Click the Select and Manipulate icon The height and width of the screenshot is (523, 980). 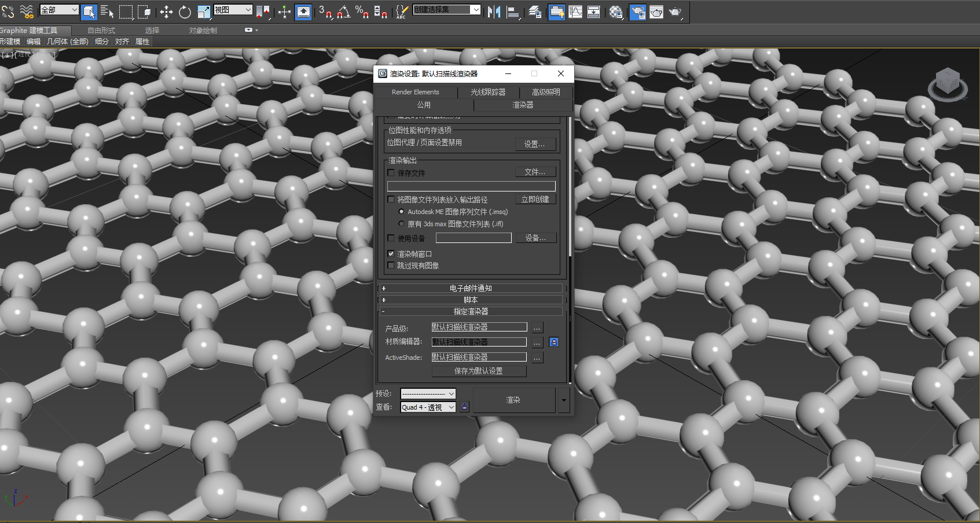(x=284, y=12)
